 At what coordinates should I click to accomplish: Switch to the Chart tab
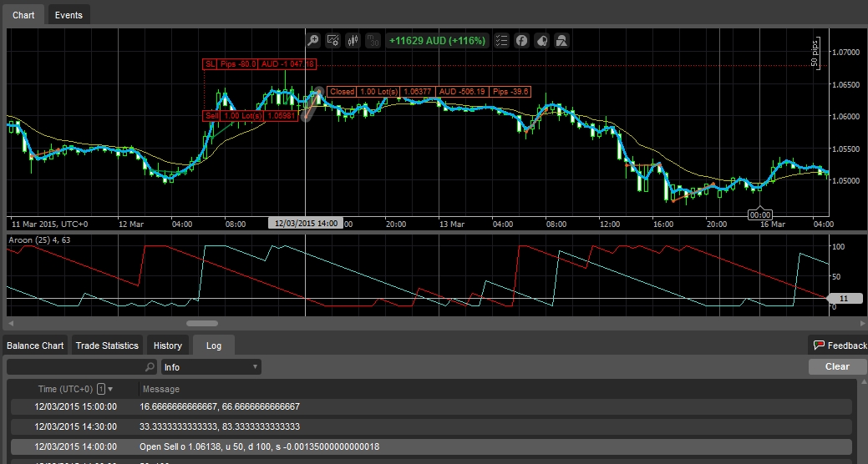23,15
